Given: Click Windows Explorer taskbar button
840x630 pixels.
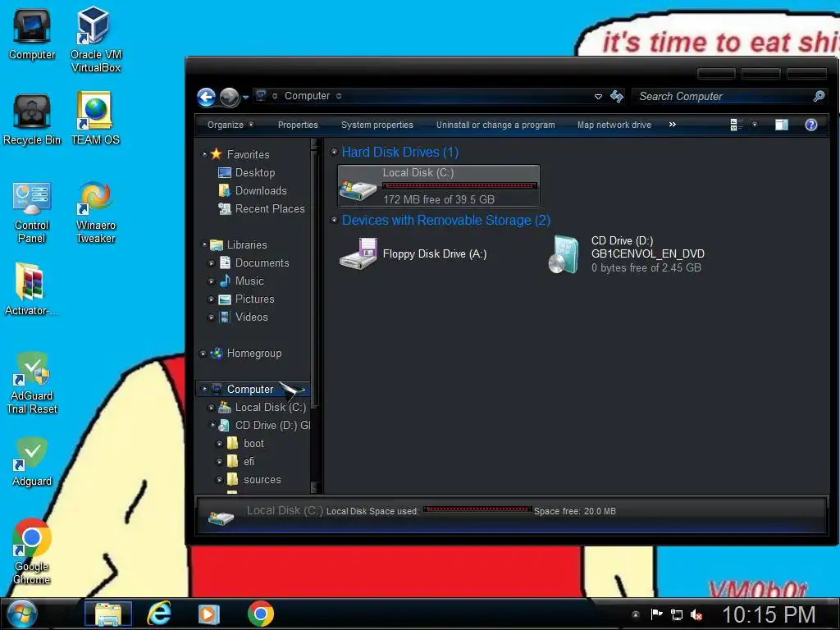Looking at the screenshot, I should (107, 614).
